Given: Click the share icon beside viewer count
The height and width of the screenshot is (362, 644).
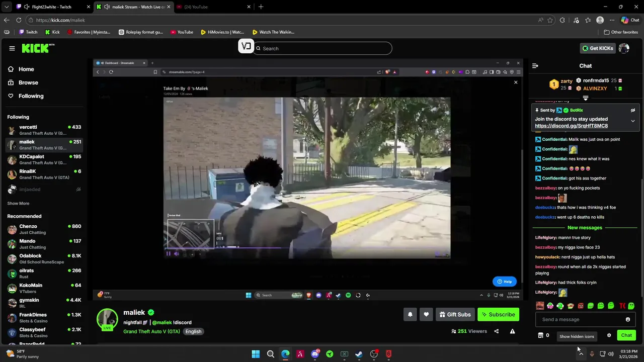Looking at the screenshot, I should 497,331.
